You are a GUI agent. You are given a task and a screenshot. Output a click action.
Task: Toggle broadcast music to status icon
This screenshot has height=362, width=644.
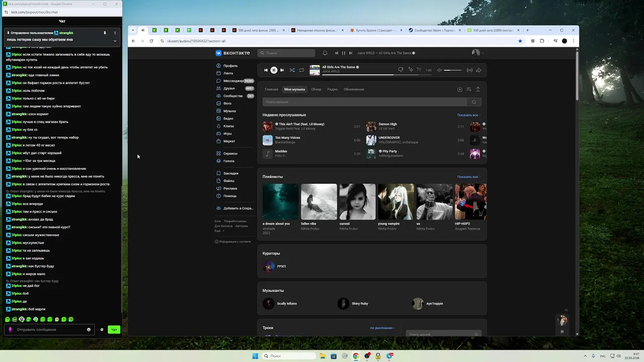tap(469, 70)
